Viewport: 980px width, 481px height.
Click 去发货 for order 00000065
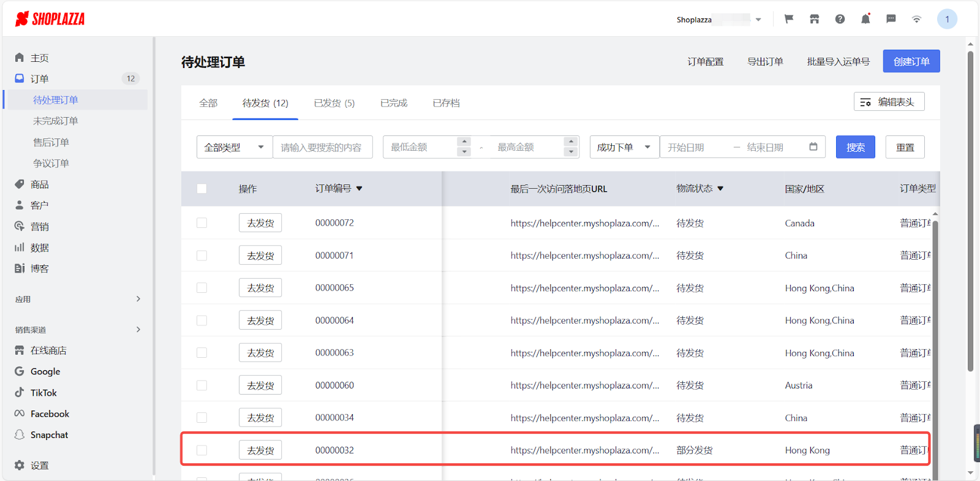[x=260, y=288]
